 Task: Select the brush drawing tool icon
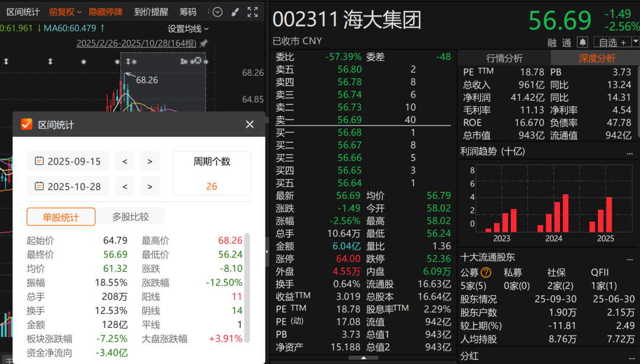click(235, 12)
